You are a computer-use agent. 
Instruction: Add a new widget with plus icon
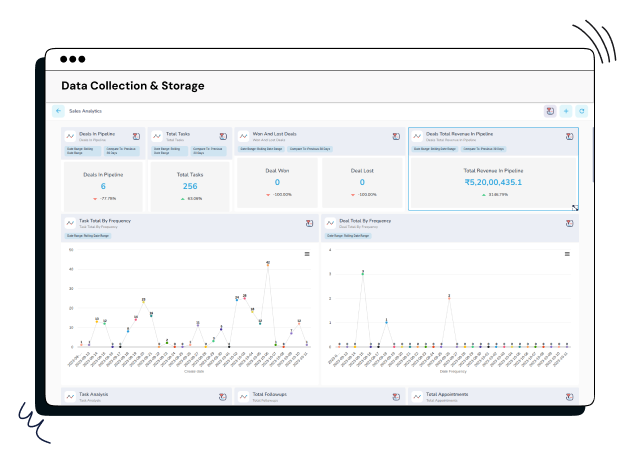(566, 111)
